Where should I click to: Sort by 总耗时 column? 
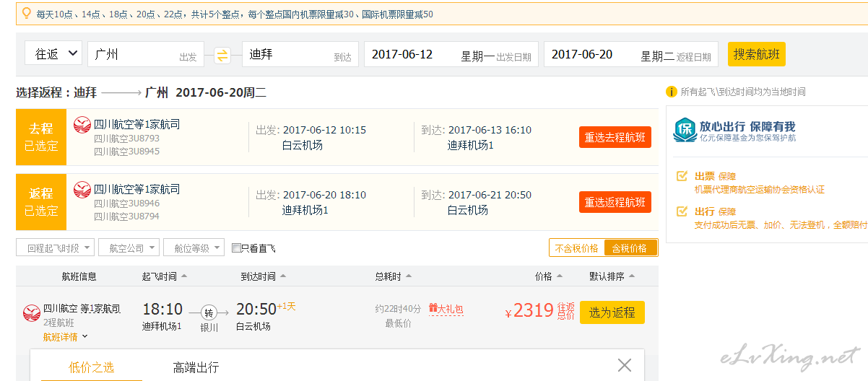click(x=394, y=276)
